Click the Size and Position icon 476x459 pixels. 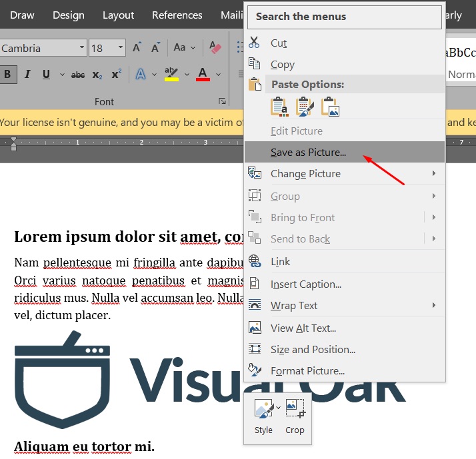tap(255, 348)
